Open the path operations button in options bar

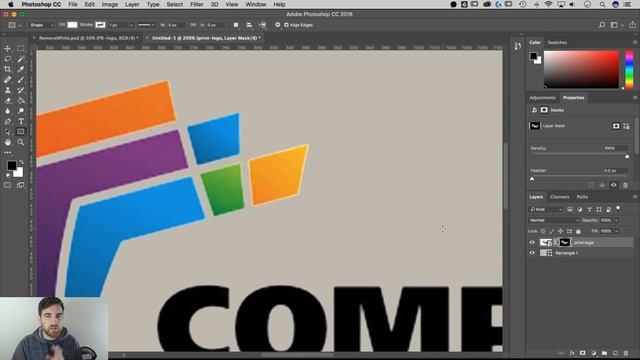[x=236, y=25]
